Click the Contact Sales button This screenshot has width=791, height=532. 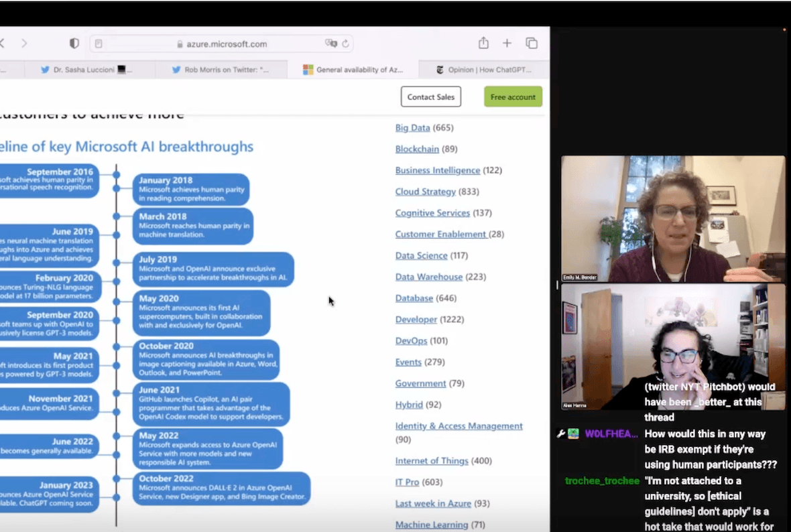(431, 97)
